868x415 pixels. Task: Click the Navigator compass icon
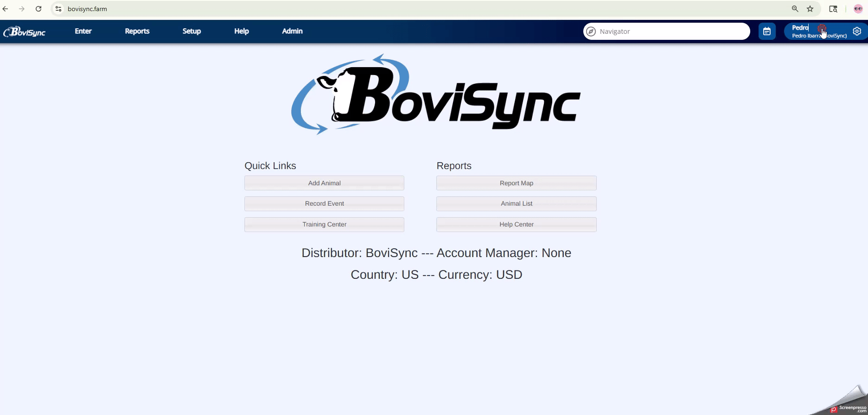tap(591, 31)
